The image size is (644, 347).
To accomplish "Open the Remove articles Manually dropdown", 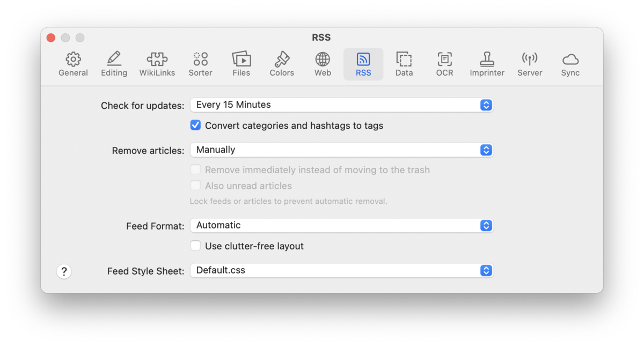I will pyautogui.click(x=341, y=150).
